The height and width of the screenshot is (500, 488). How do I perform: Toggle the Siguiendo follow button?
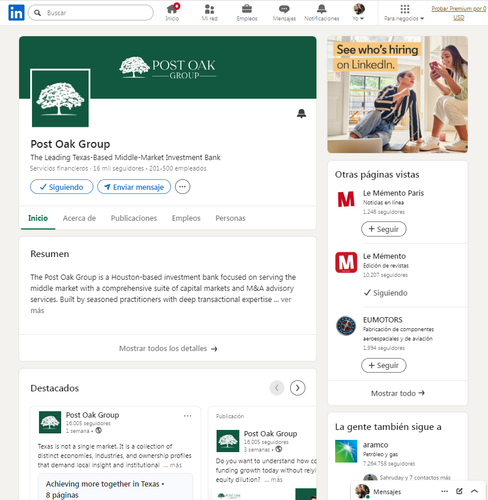point(62,187)
